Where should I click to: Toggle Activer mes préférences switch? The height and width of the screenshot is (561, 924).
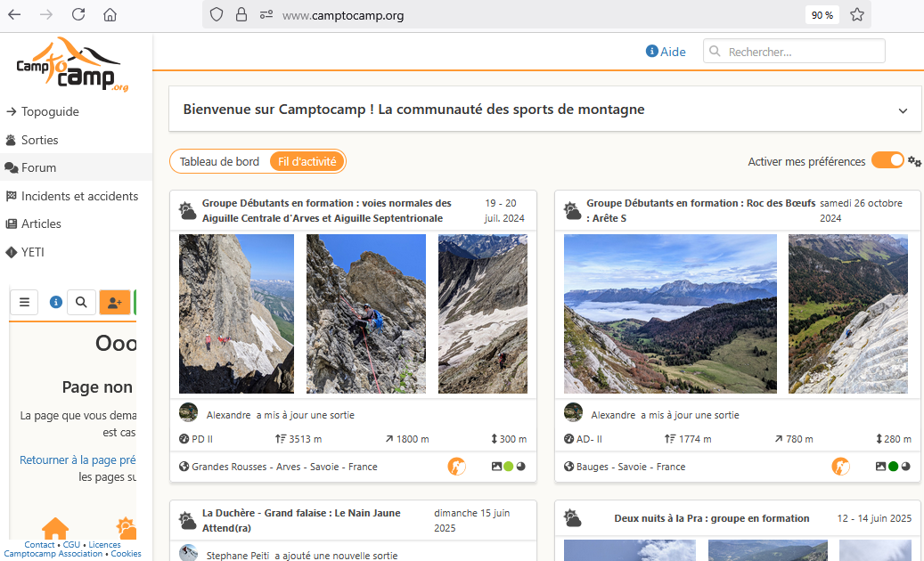(x=887, y=160)
